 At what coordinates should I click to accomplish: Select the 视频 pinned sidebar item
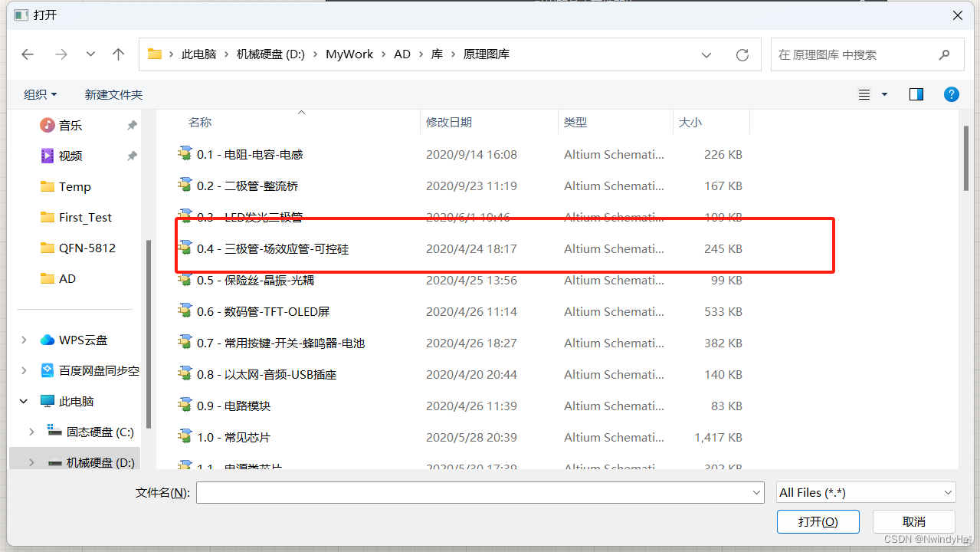point(69,156)
